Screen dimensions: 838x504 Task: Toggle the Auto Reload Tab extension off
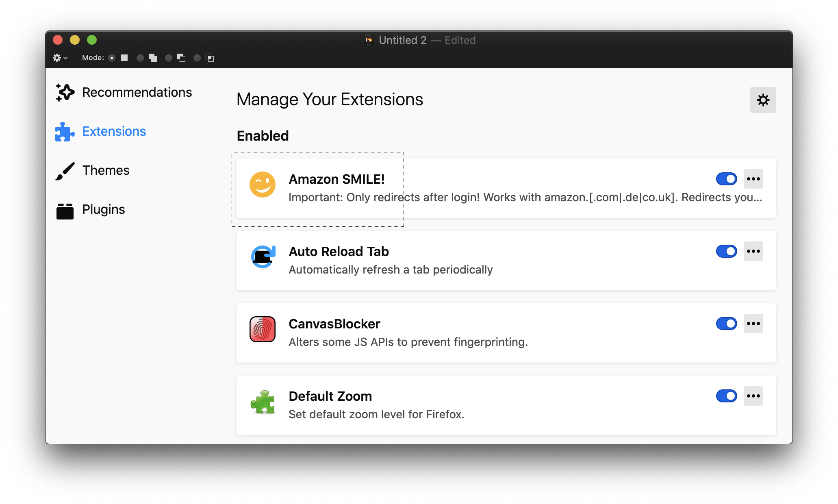(727, 251)
